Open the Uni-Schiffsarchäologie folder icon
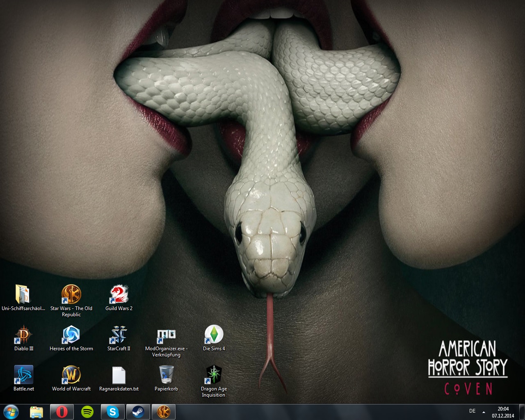 [x=23, y=294]
